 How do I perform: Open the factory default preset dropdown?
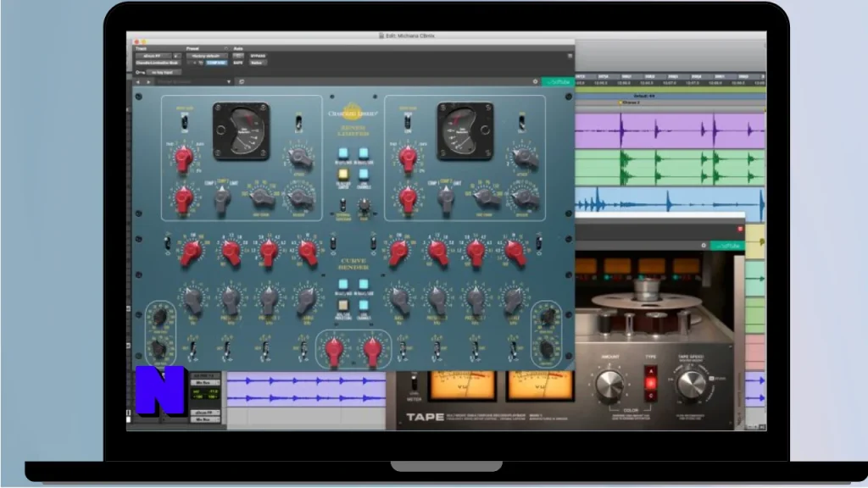tap(207, 56)
